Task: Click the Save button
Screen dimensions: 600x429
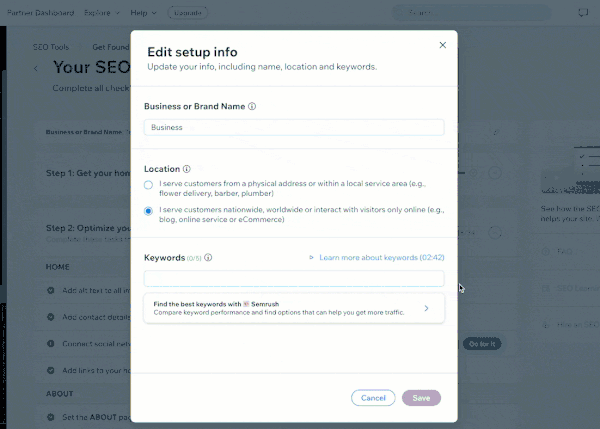Action: pyautogui.click(x=421, y=398)
